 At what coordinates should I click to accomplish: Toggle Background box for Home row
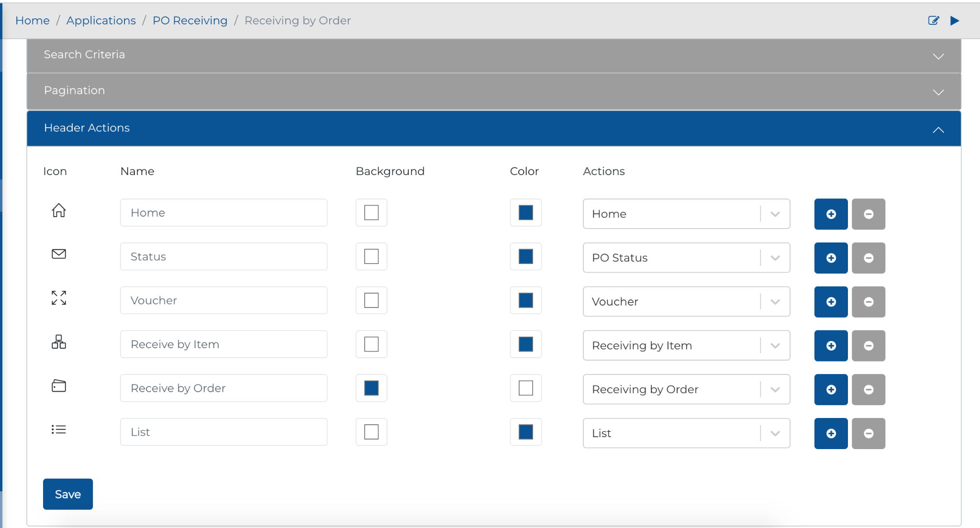pos(371,212)
